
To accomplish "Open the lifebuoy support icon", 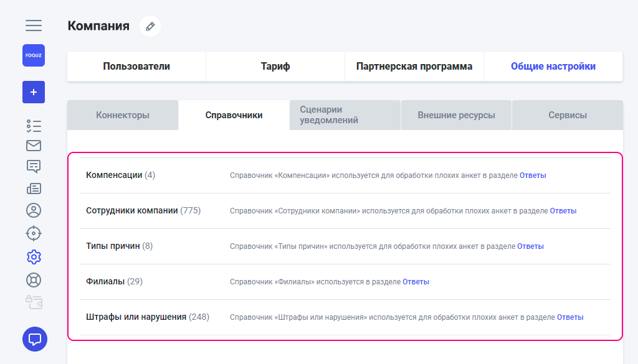I will tap(34, 279).
